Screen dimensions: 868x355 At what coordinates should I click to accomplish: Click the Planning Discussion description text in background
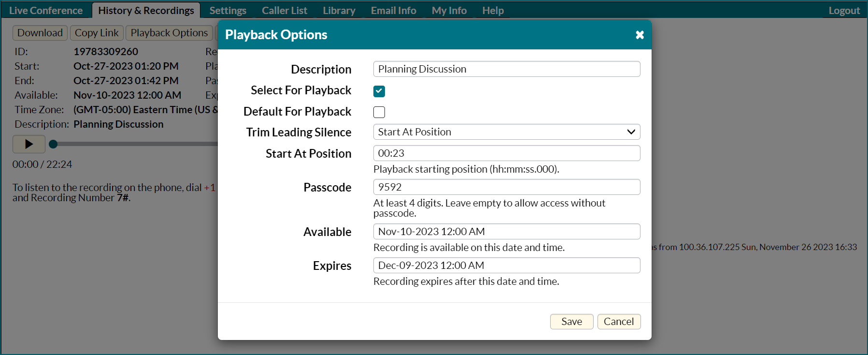point(118,124)
